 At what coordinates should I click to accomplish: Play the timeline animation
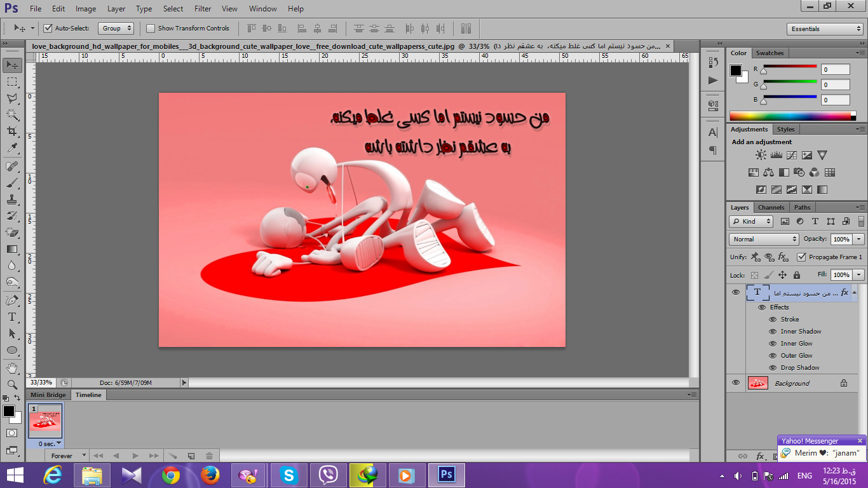click(x=135, y=456)
